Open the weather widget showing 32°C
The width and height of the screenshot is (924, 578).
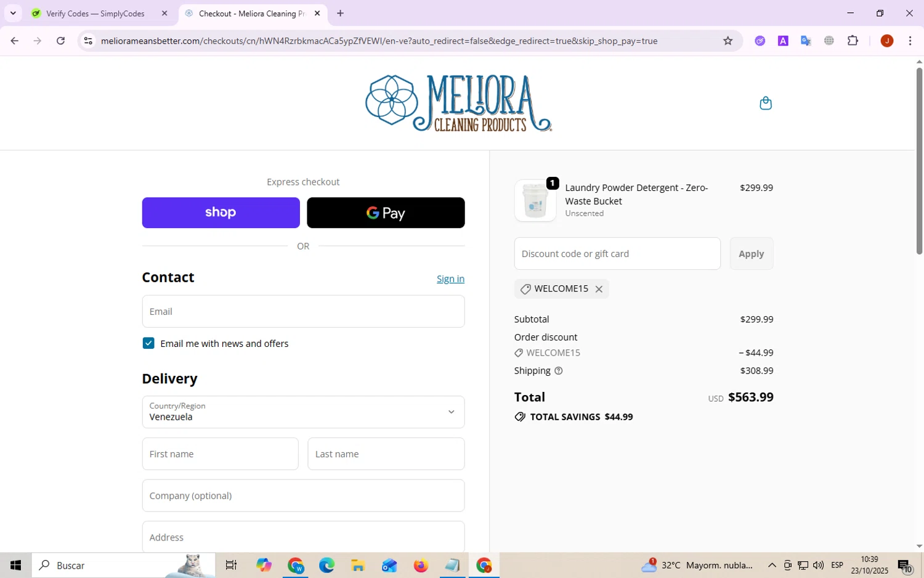pos(697,565)
